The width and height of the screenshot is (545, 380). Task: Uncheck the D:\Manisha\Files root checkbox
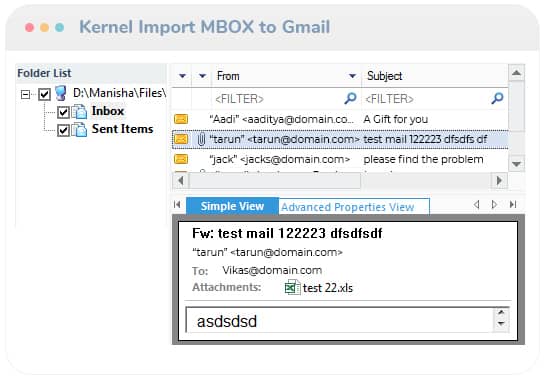point(44,94)
